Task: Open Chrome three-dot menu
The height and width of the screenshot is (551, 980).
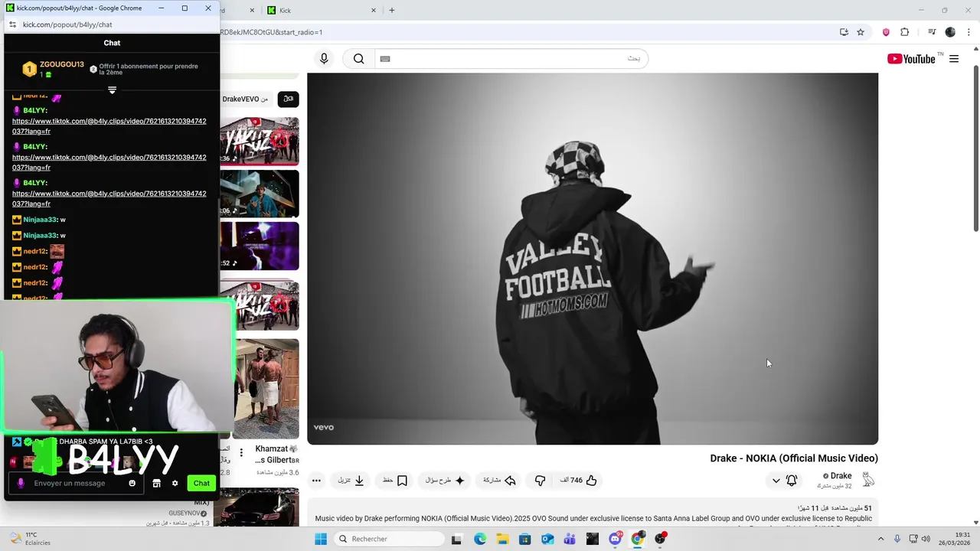Action: [969, 32]
